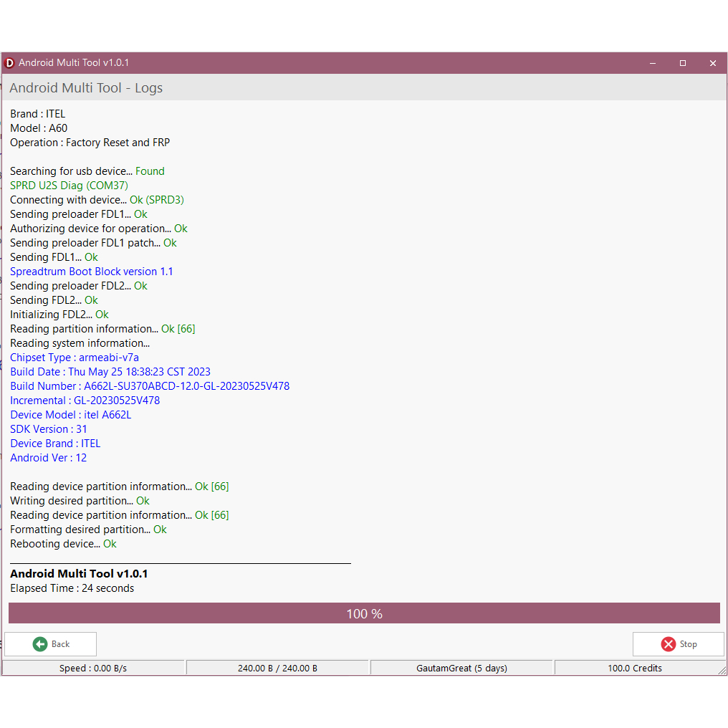728x728 pixels.
Task: Select the Device Model itel A662L line
Action: 70,415
